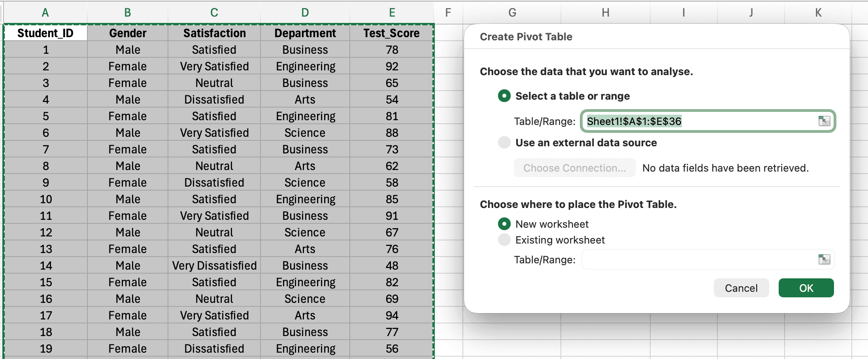Select the "Select a table or range" option
Image resolution: width=868 pixels, height=359 pixels.
(x=504, y=96)
